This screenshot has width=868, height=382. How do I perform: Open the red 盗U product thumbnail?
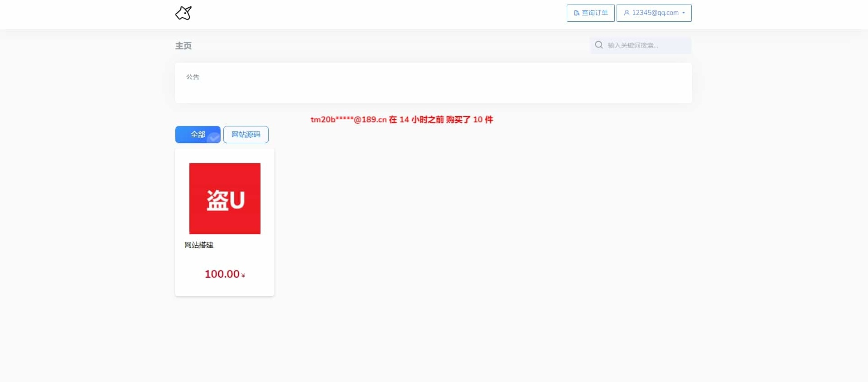(225, 198)
